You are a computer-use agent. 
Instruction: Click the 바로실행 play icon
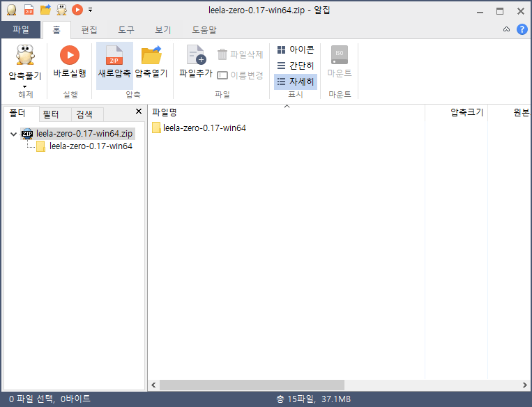tap(70, 55)
